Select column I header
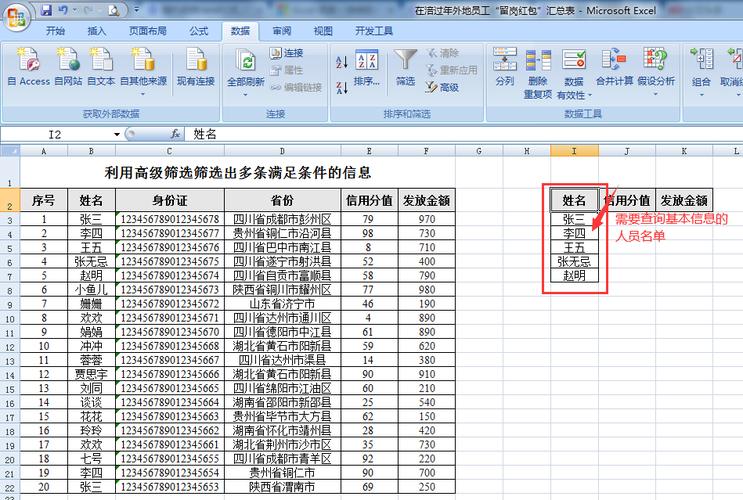 click(574, 151)
